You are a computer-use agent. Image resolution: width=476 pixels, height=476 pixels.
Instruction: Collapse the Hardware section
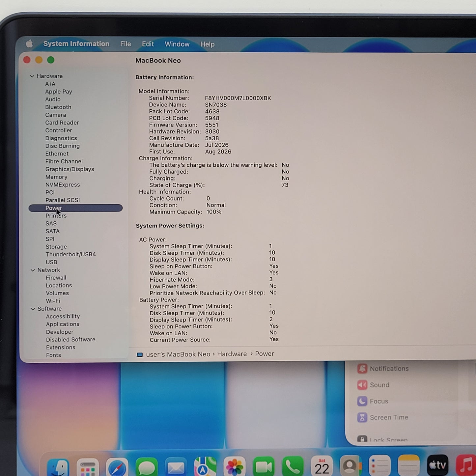point(32,76)
